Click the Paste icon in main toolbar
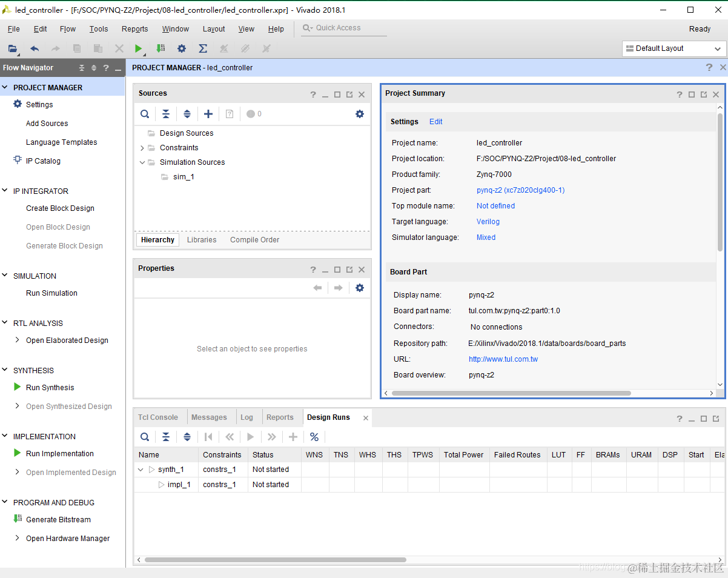 pos(98,48)
